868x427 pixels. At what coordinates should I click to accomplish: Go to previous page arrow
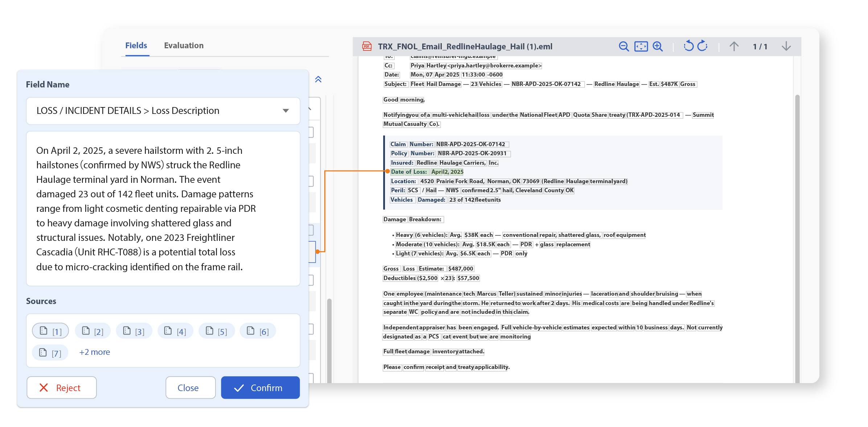tap(734, 46)
